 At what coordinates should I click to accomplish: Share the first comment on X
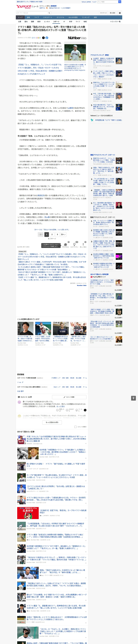85,410
